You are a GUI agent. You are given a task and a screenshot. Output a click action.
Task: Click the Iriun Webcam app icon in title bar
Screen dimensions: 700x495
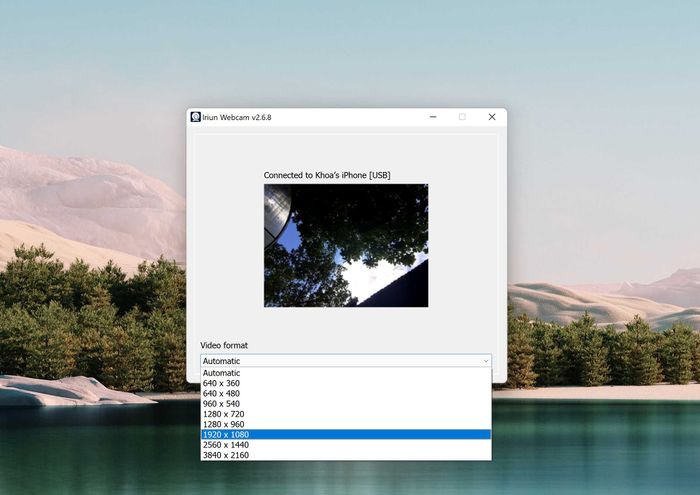pyautogui.click(x=196, y=117)
